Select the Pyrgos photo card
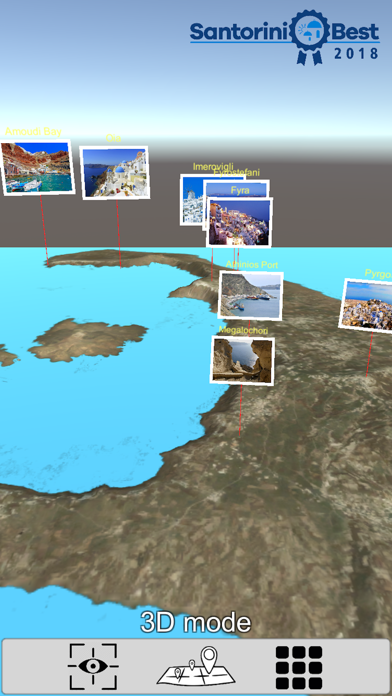The image size is (392, 696). point(366,306)
